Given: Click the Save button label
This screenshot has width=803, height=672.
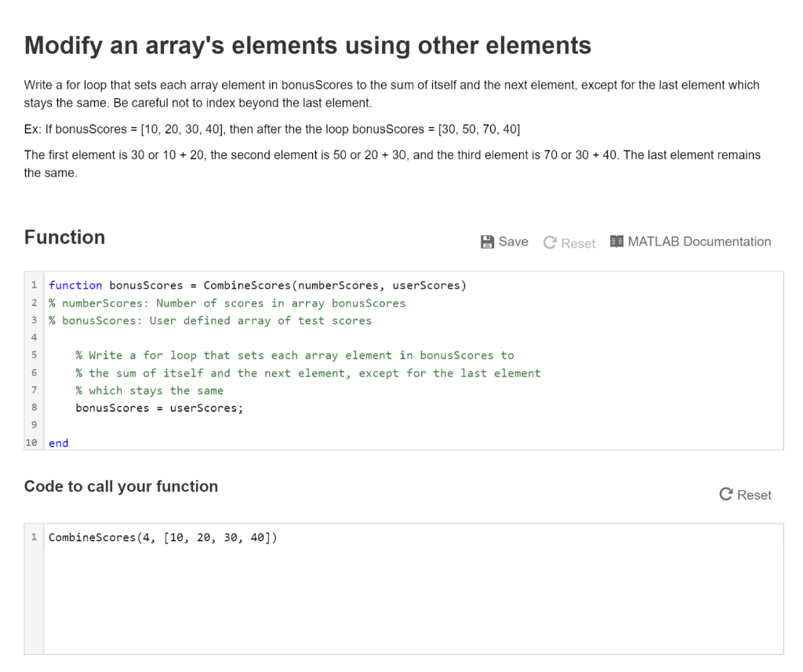Looking at the screenshot, I should (x=514, y=242).
